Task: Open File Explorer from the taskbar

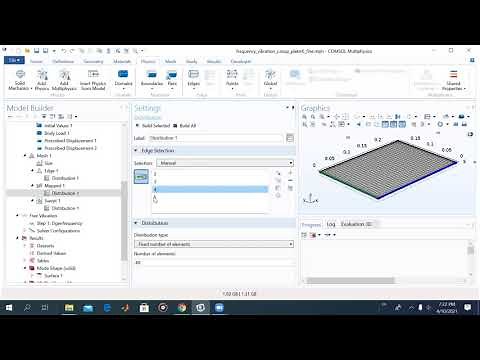Action: coord(69,308)
